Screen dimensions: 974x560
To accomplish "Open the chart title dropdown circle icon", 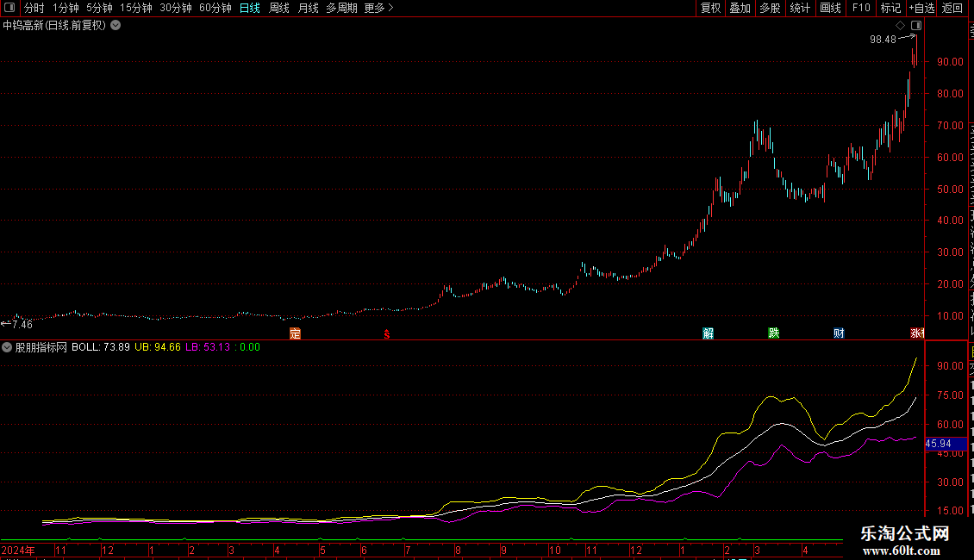I will [x=116, y=26].
